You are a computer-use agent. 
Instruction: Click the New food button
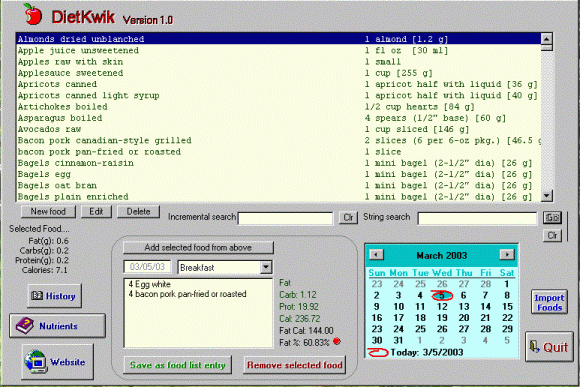(x=48, y=212)
